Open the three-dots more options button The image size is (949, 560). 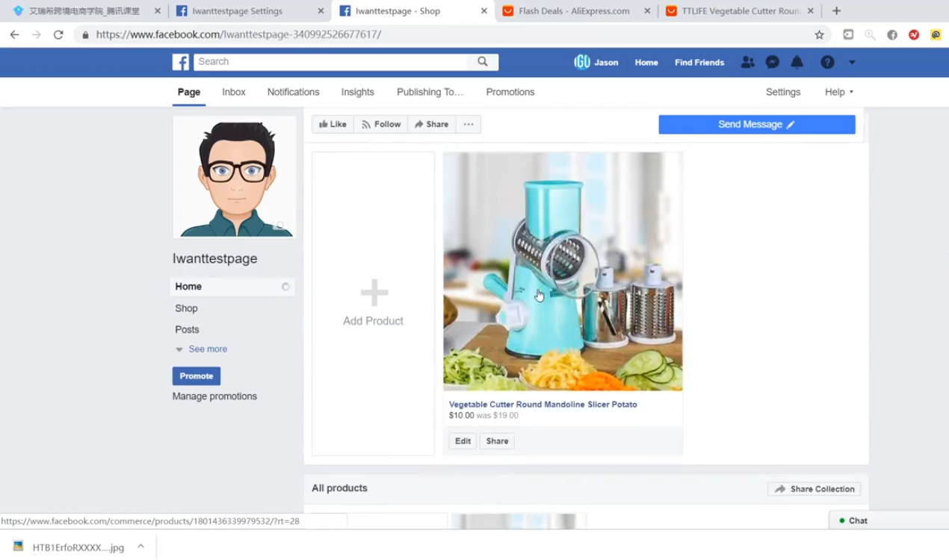[x=469, y=125]
